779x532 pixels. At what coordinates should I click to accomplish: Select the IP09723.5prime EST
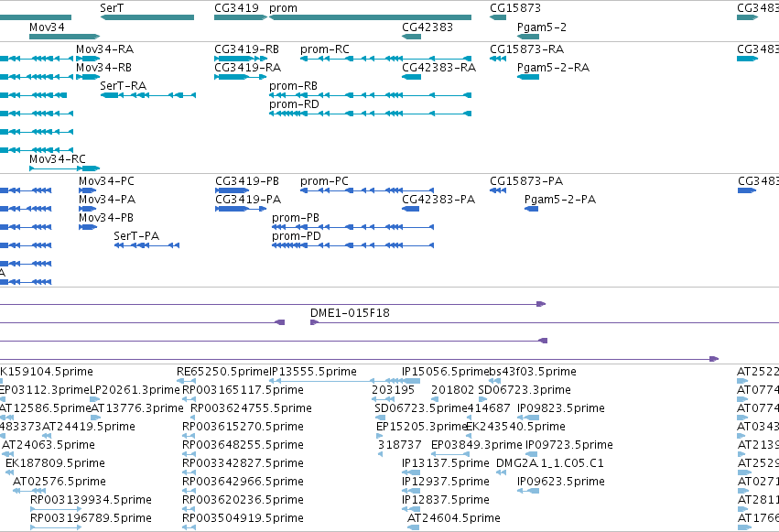[x=532, y=454]
